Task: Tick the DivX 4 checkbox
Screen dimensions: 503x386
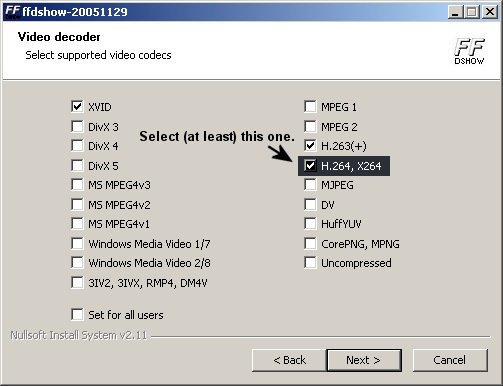Action: (x=77, y=146)
